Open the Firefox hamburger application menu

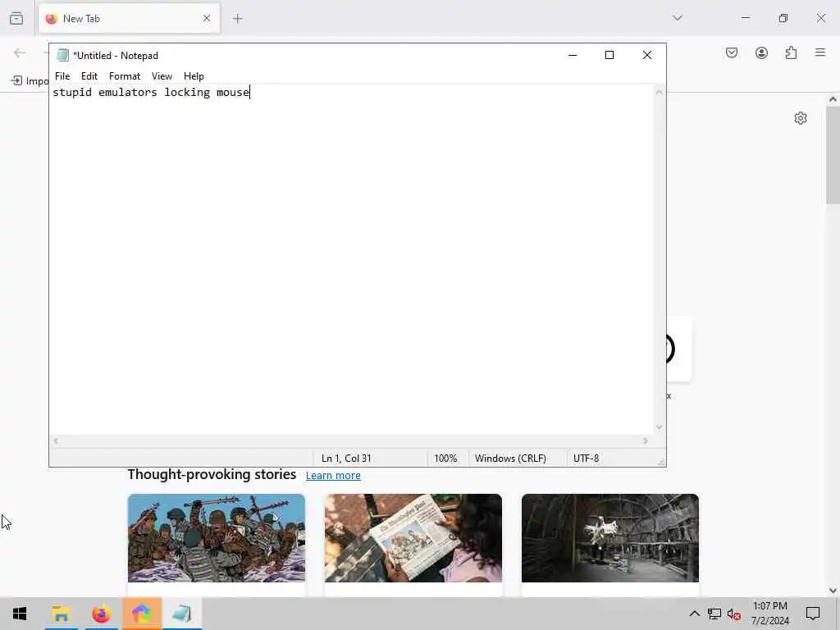click(x=820, y=52)
